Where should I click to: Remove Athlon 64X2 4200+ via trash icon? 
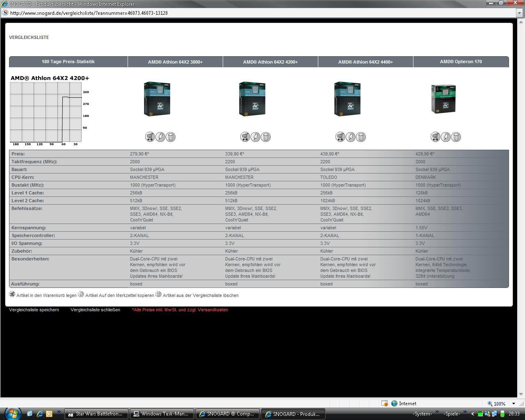click(266, 137)
